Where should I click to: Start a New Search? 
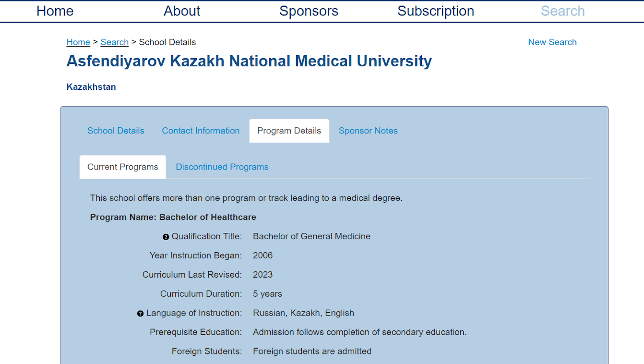pos(552,42)
